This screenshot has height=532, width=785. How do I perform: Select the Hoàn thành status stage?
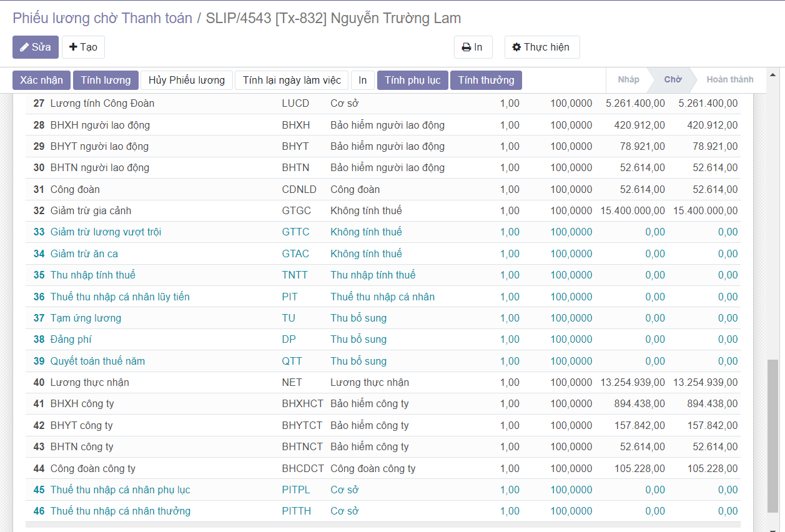coord(729,80)
